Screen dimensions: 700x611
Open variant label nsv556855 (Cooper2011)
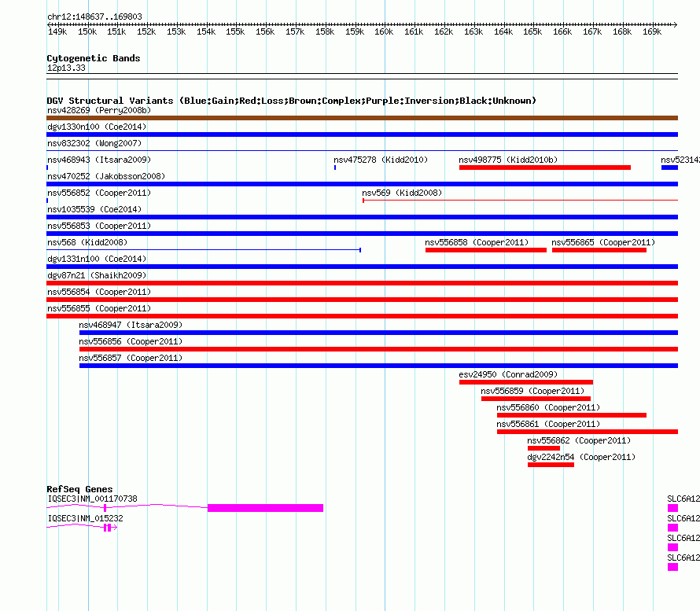pos(99,308)
